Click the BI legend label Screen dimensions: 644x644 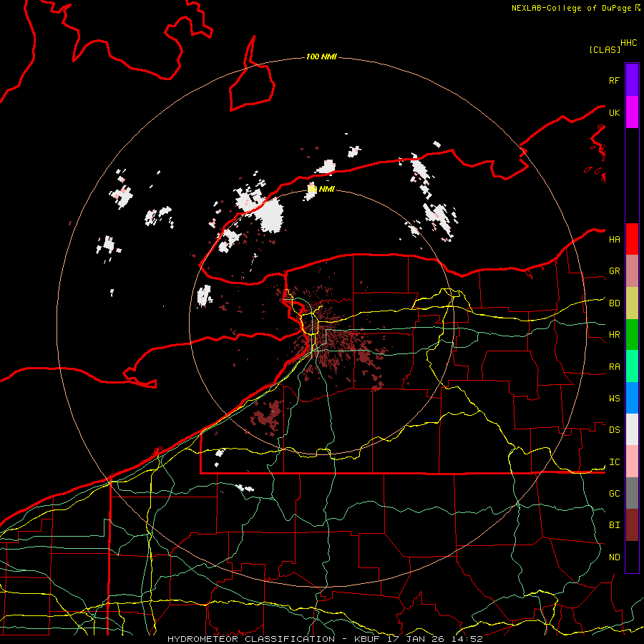coord(614,525)
